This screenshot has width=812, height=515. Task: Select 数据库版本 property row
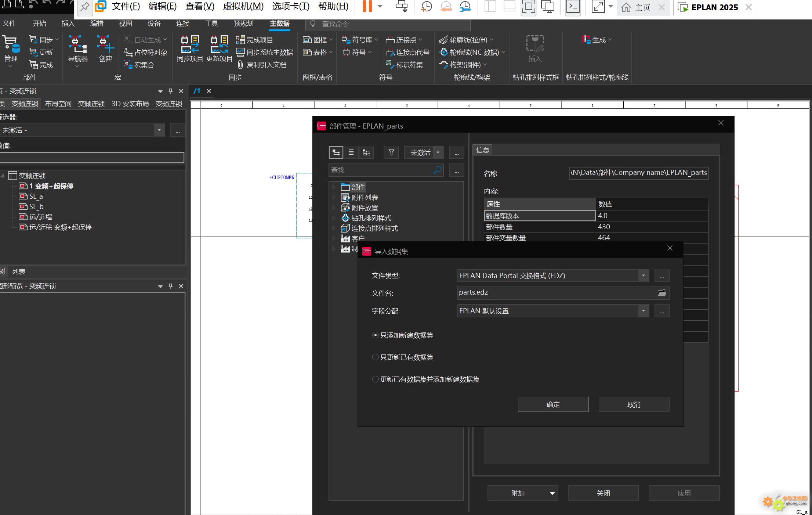coord(596,216)
